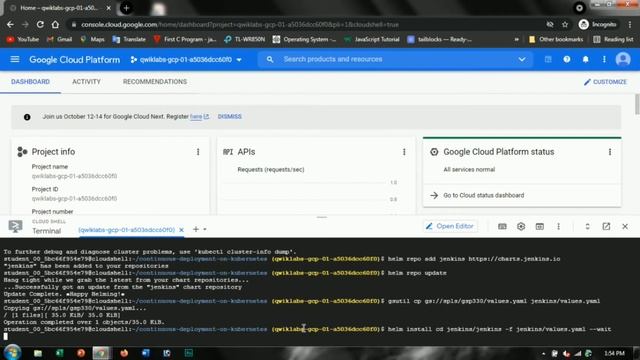Click the CUSTOMIZE button
This screenshot has height=360, width=640.
coord(605,82)
